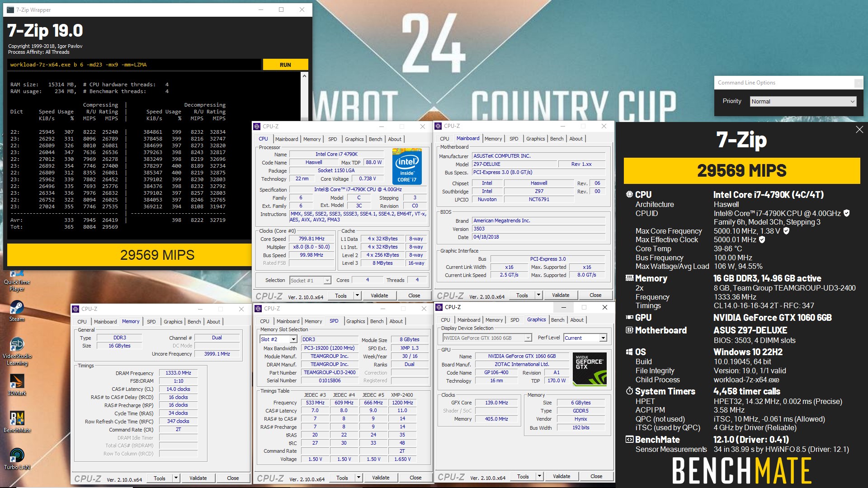The image size is (868, 488).
Task: Click Tools button in Memory CPU-Z window
Action: (x=160, y=478)
